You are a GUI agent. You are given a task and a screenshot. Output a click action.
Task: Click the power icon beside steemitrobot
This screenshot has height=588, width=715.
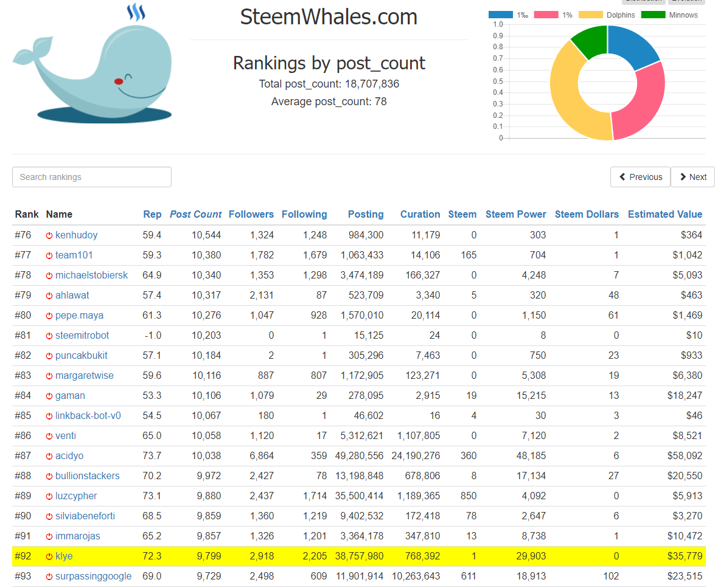tap(49, 336)
